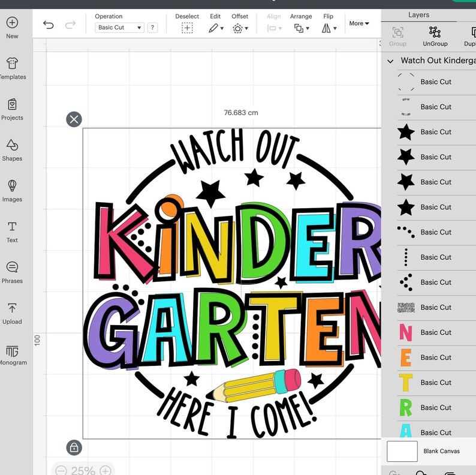Select the first star Basic Cut layer

pyautogui.click(x=436, y=132)
